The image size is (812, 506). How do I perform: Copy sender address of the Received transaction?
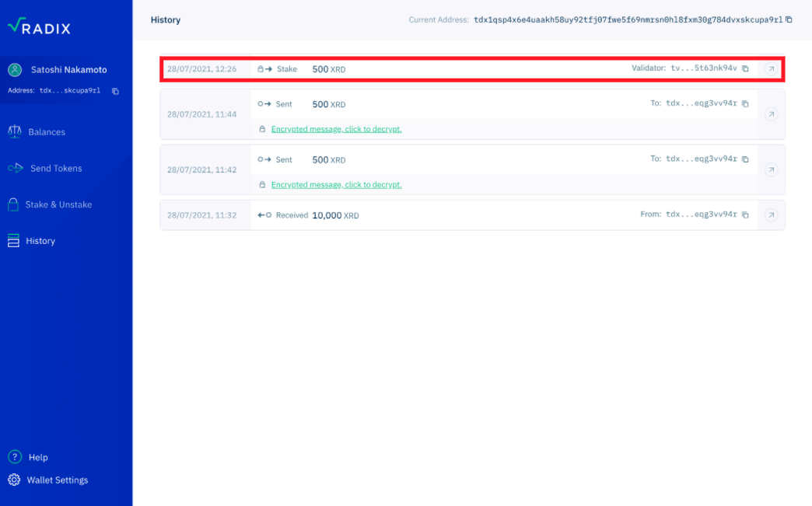745,215
